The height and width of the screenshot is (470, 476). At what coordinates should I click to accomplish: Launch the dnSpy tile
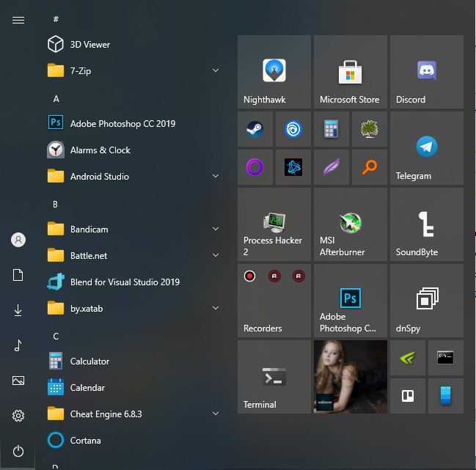[427, 301]
